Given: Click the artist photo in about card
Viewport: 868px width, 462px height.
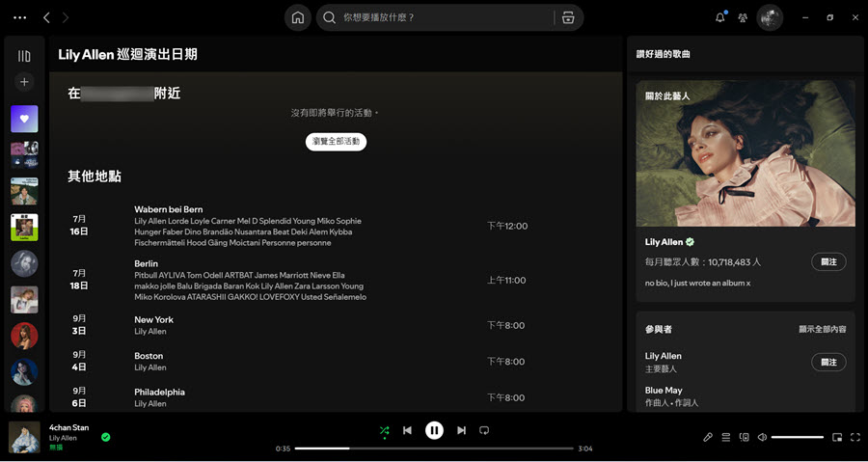Looking at the screenshot, I should (746, 153).
